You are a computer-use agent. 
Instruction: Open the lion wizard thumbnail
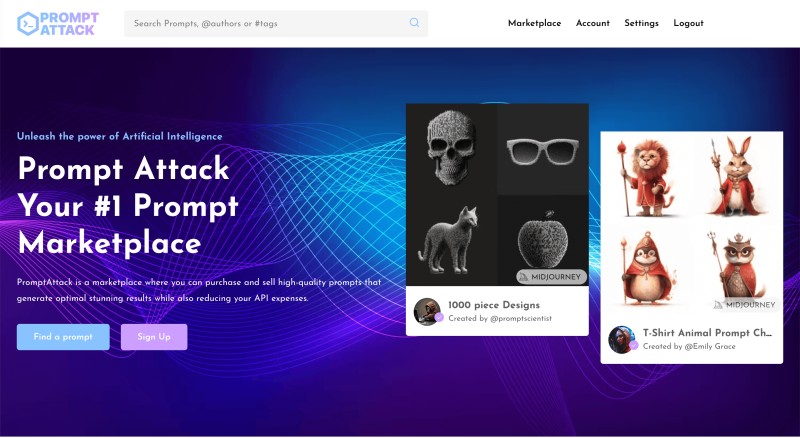[x=645, y=177]
